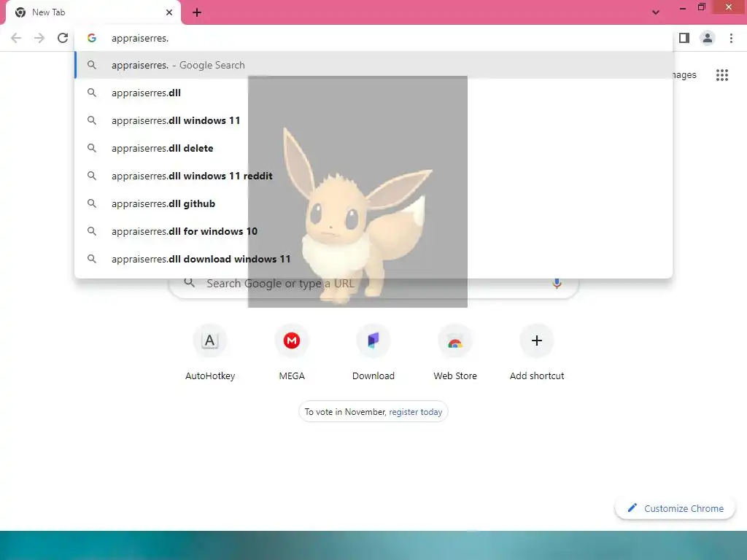The height and width of the screenshot is (560, 747).
Task: Choose "appraiserres.dll download windows 11" suggestion
Action: [x=374, y=259]
